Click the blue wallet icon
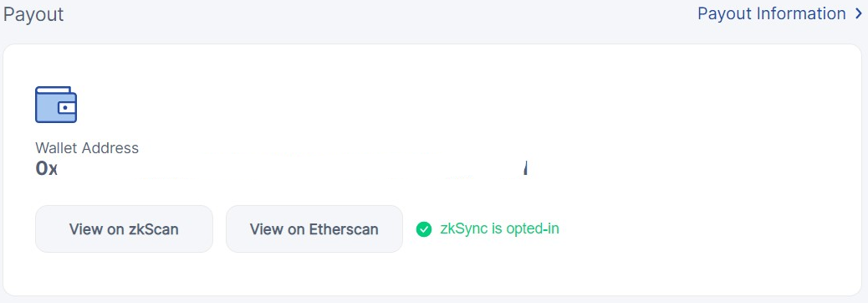 (x=56, y=104)
